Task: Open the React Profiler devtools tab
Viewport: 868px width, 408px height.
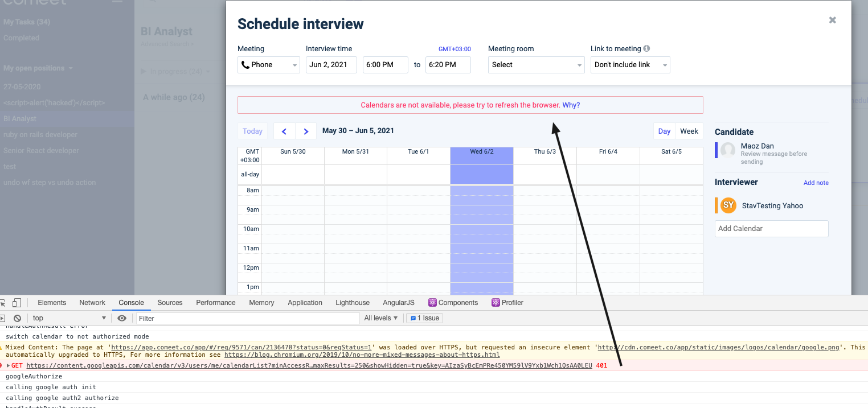Action: pyautogui.click(x=507, y=303)
